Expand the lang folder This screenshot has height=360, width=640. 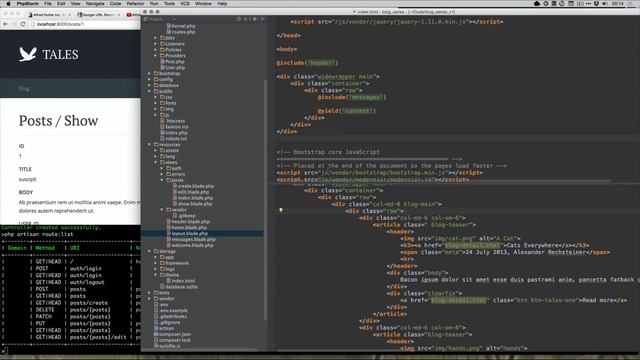click(x=156, y=156)
